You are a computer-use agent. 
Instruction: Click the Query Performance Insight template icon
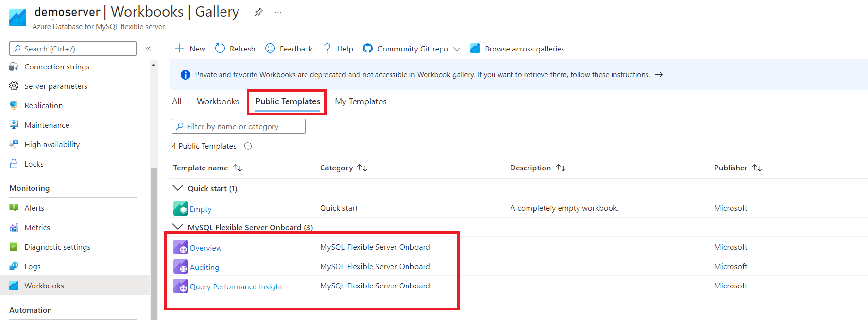click(x=181, y=286)
